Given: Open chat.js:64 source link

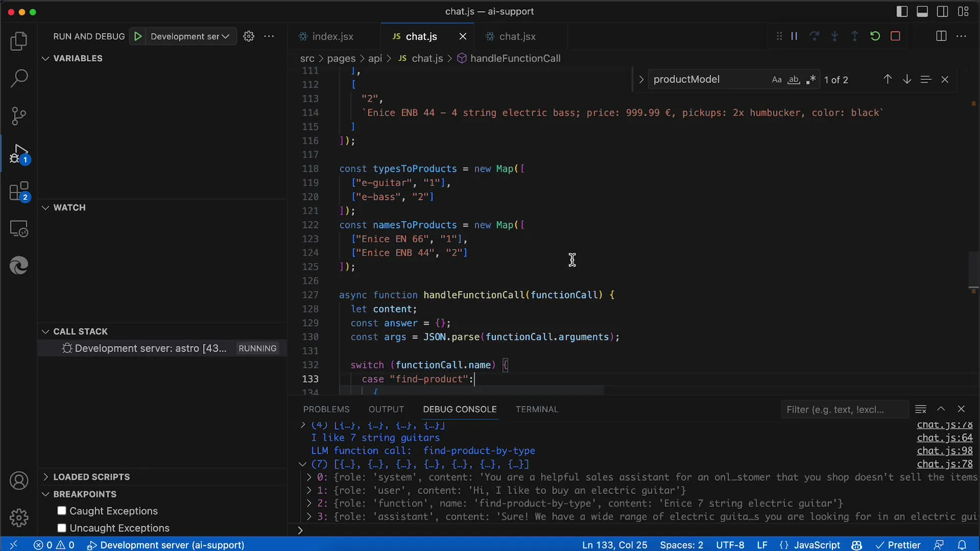Looking at the screenshot, I should (x=944, y=438).
